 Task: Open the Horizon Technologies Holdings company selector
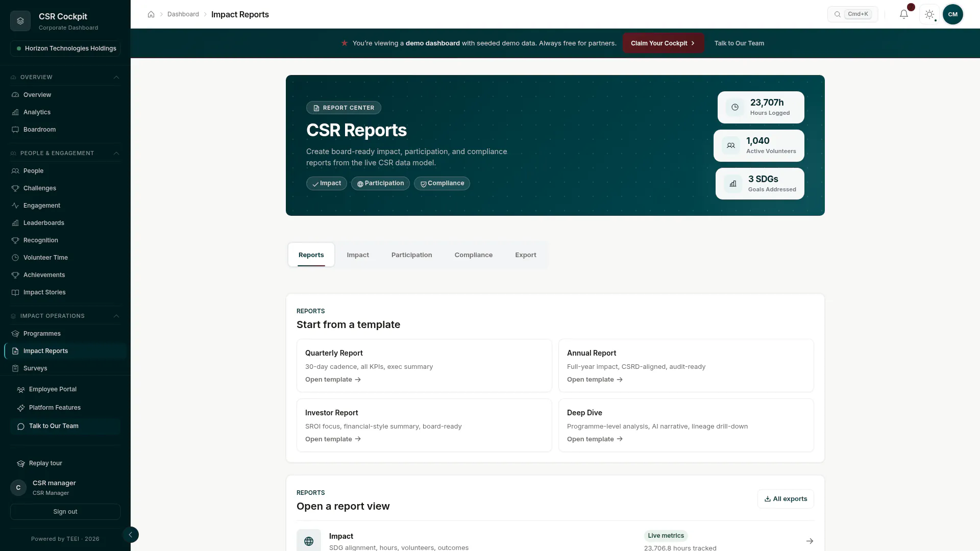[x=65, y=48]
